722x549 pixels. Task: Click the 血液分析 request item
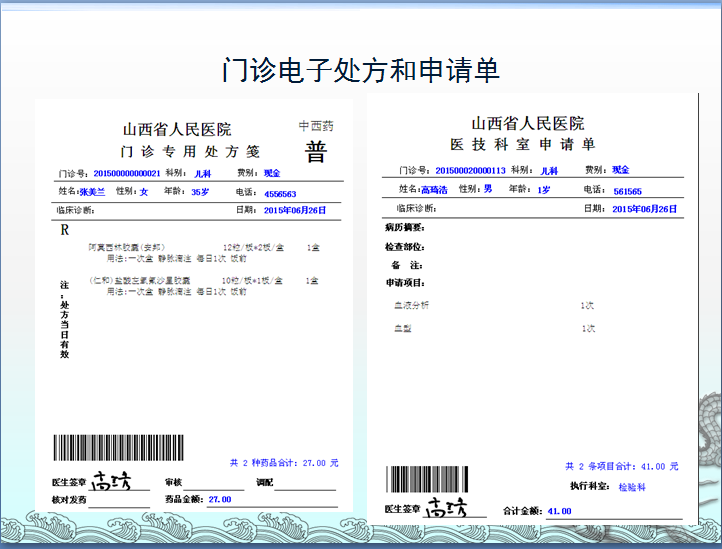click(x=411, y=304)
